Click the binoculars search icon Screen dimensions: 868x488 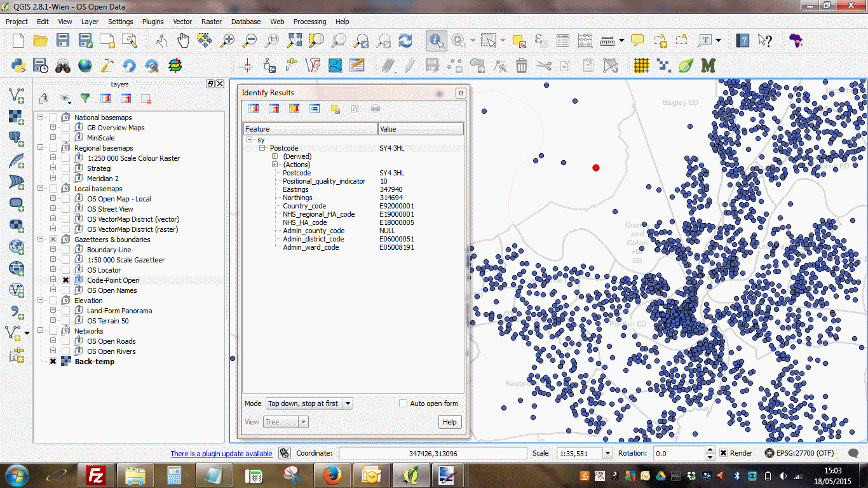[x=62, y=65]
